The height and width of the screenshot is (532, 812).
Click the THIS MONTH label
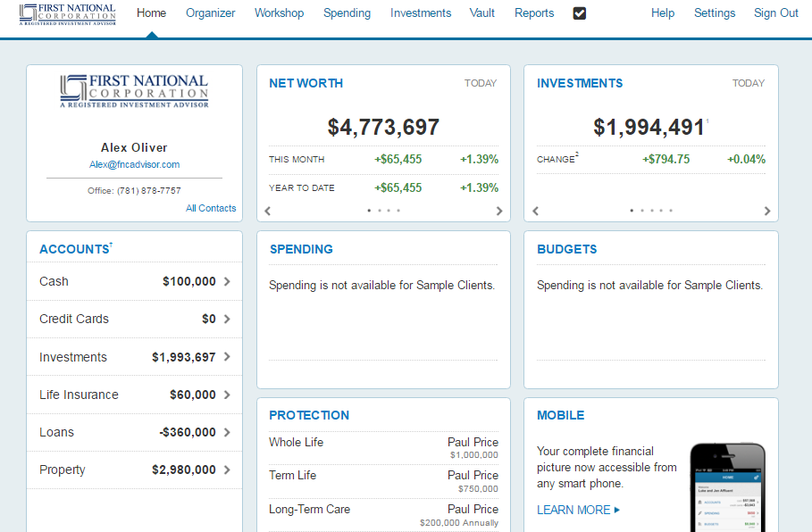click(x=297, y=160)
